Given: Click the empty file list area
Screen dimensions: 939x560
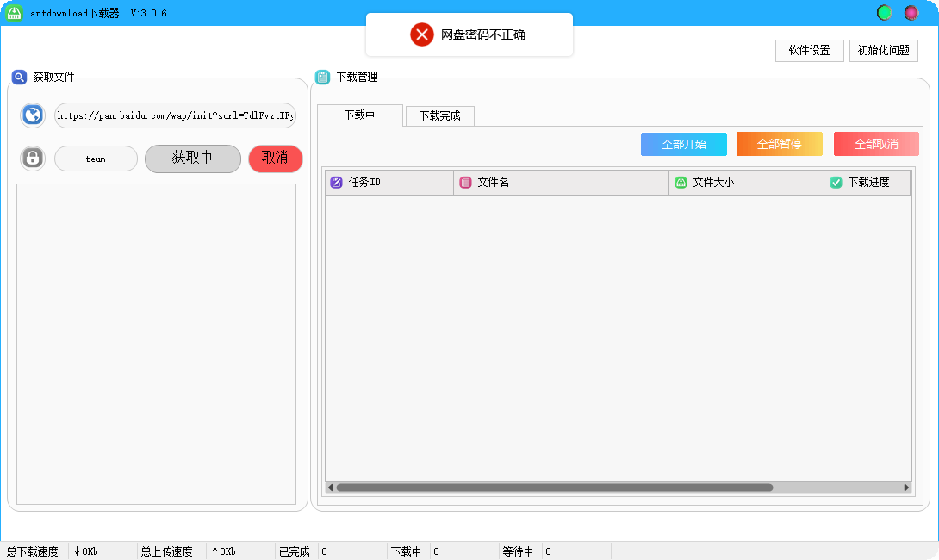Looking at the screenshot, I should click(156, 344).
